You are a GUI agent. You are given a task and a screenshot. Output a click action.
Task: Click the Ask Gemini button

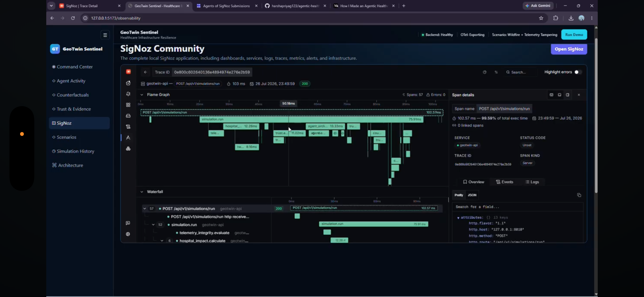pos(538,6)
